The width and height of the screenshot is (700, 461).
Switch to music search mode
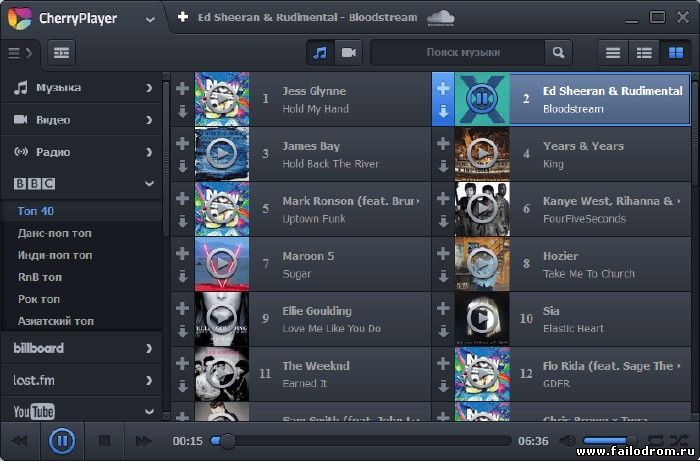(x=320, y=53)
